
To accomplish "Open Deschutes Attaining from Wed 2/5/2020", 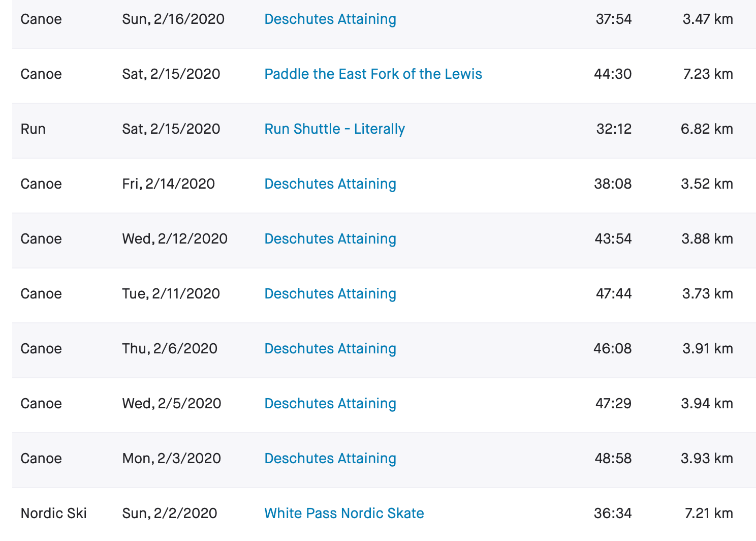I will click(x=330, y=404).
